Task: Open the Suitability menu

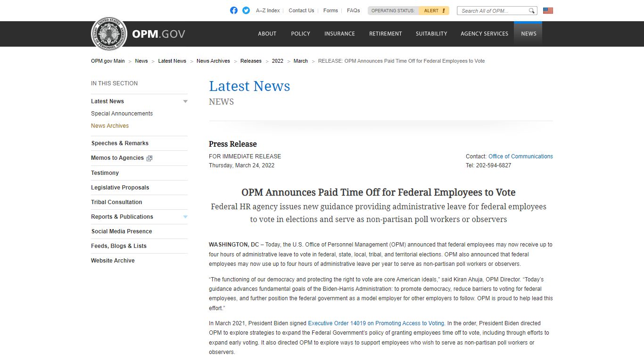Action: [x=431, y=33]
